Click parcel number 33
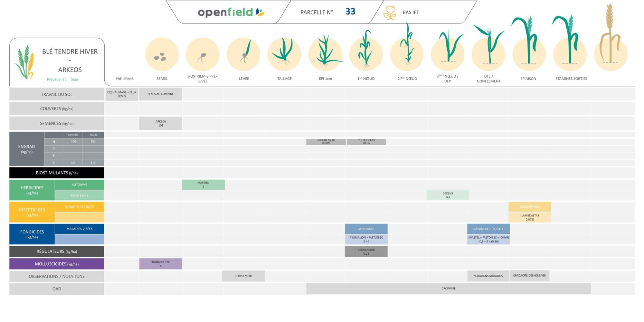 (350, 12)
